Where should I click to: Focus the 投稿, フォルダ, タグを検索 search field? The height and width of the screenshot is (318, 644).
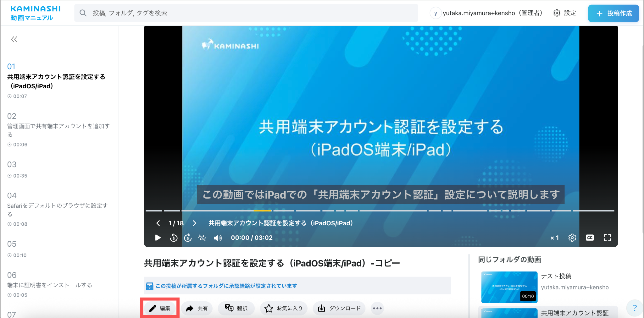tap(246, 13)
